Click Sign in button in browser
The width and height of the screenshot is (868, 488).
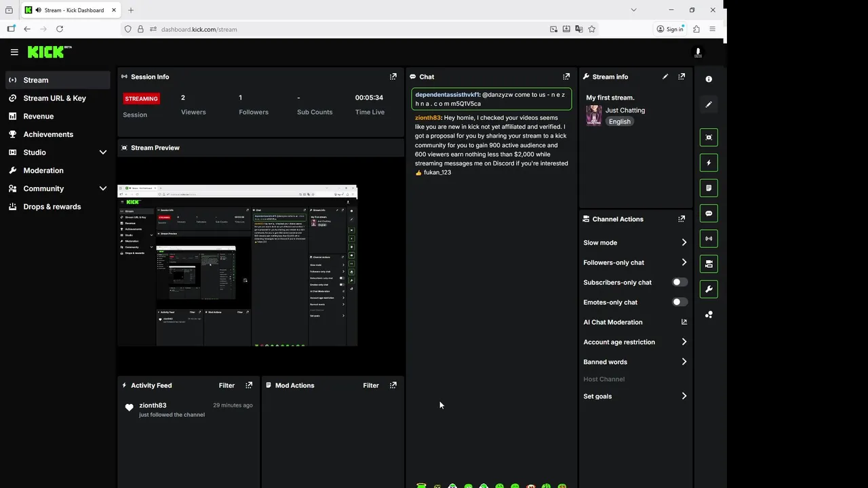(x=670, y=29)
